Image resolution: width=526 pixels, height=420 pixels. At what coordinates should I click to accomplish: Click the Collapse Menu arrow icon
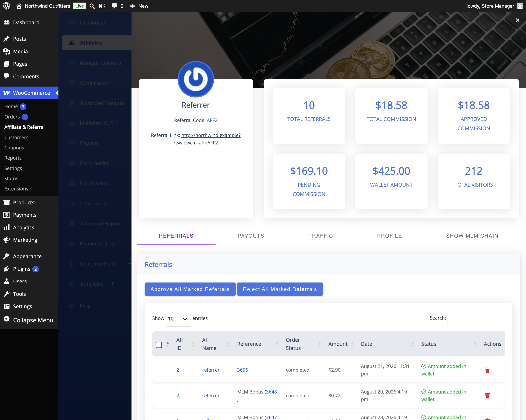[x=7, y=319]
